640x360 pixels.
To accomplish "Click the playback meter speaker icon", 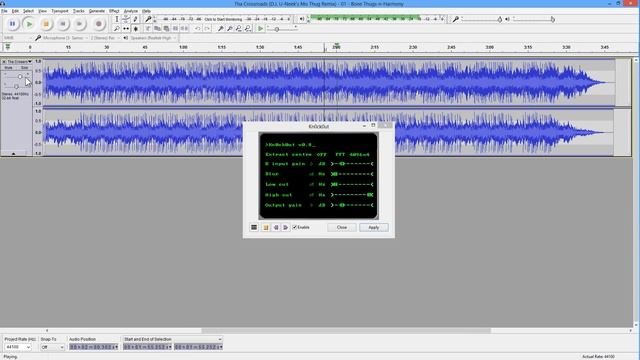I will [302, 19].
